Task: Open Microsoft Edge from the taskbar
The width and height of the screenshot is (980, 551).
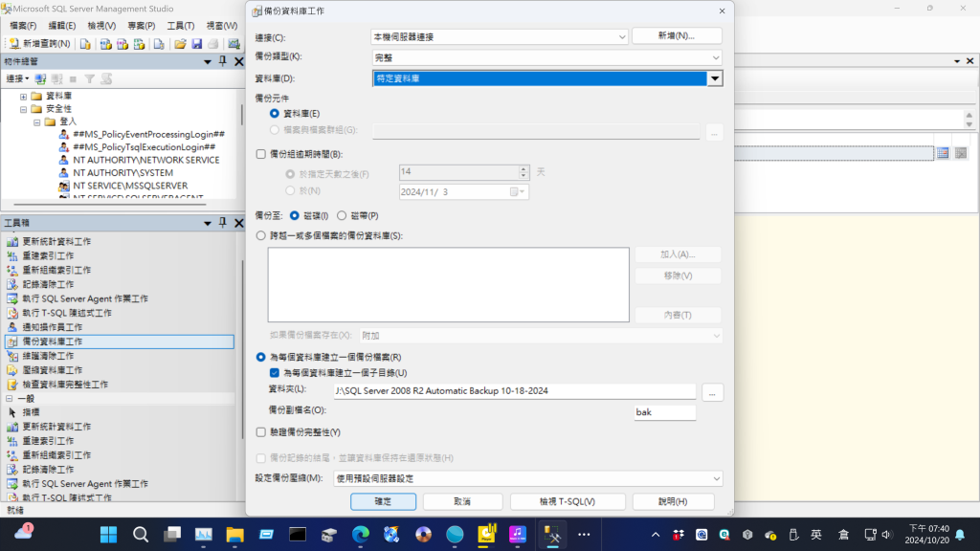Action: tap(360, 534)
